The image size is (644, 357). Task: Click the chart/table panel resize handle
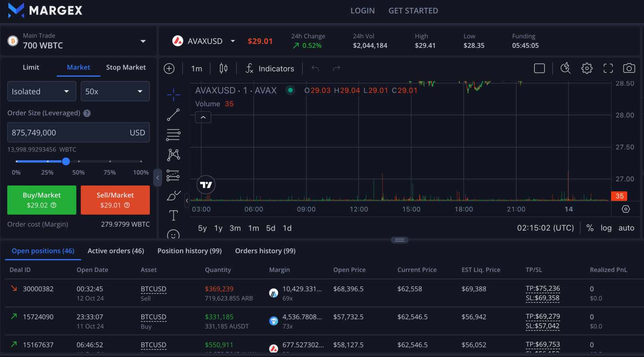tap(400, 240)
